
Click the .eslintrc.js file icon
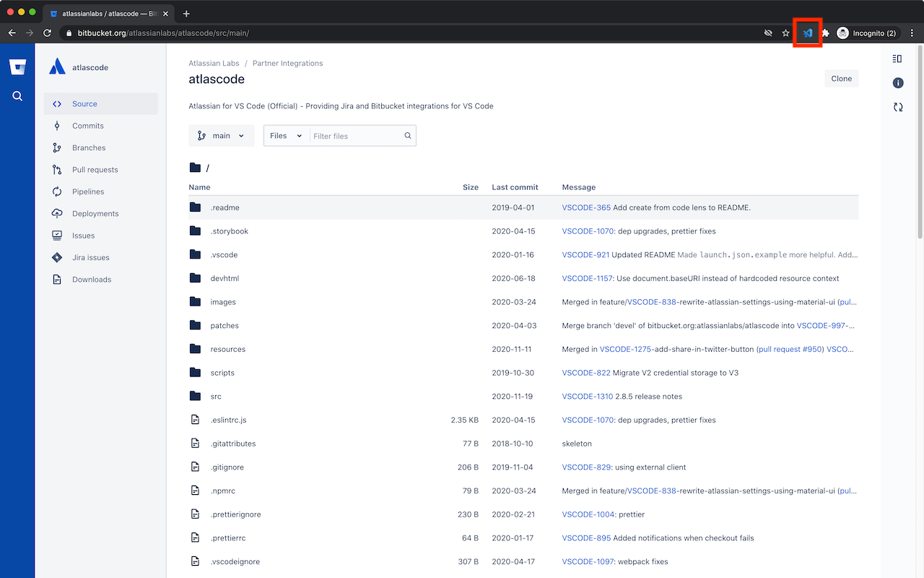tap(195, 420)
